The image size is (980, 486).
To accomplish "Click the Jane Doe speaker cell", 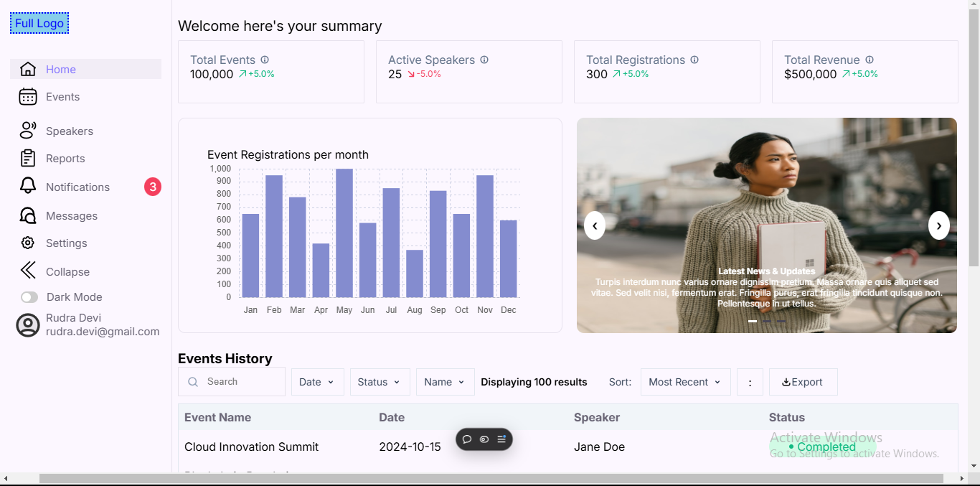I will (x=599, y=447).
